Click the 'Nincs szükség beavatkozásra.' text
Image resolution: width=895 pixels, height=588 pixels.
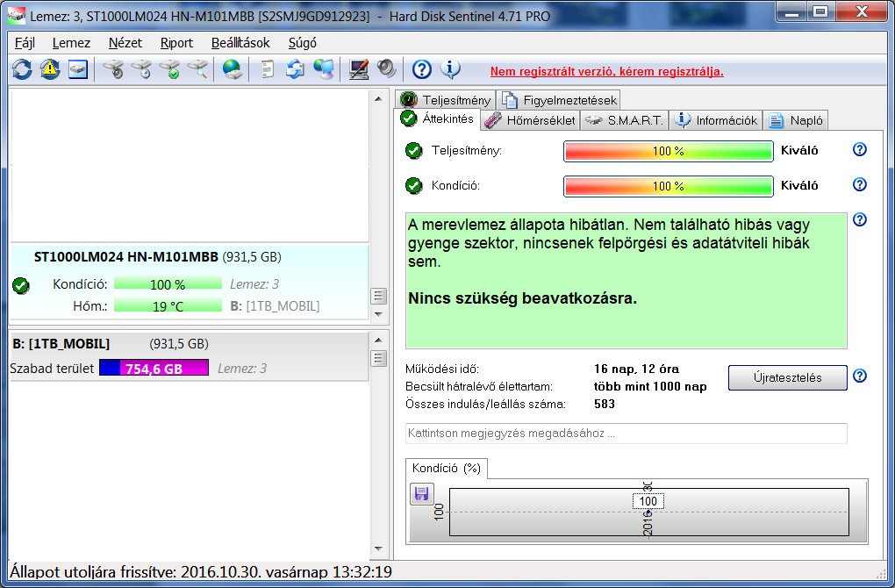(x=522, y=298)
